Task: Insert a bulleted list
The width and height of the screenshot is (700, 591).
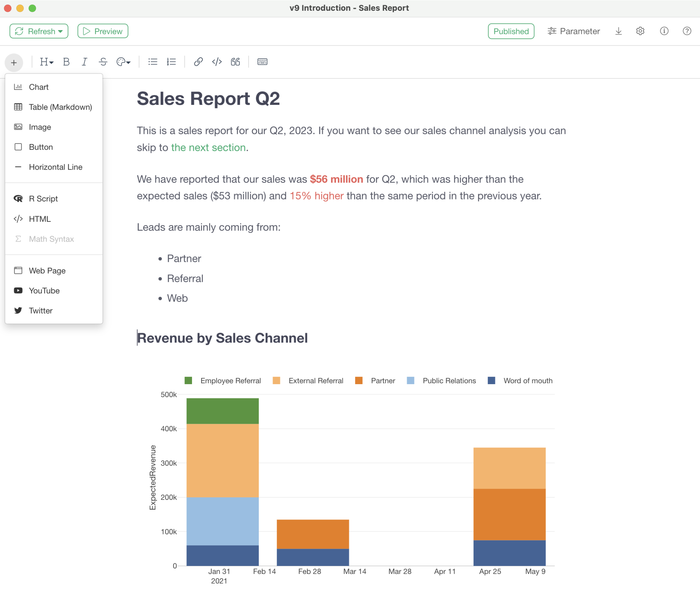Action: tap(153, 62)
